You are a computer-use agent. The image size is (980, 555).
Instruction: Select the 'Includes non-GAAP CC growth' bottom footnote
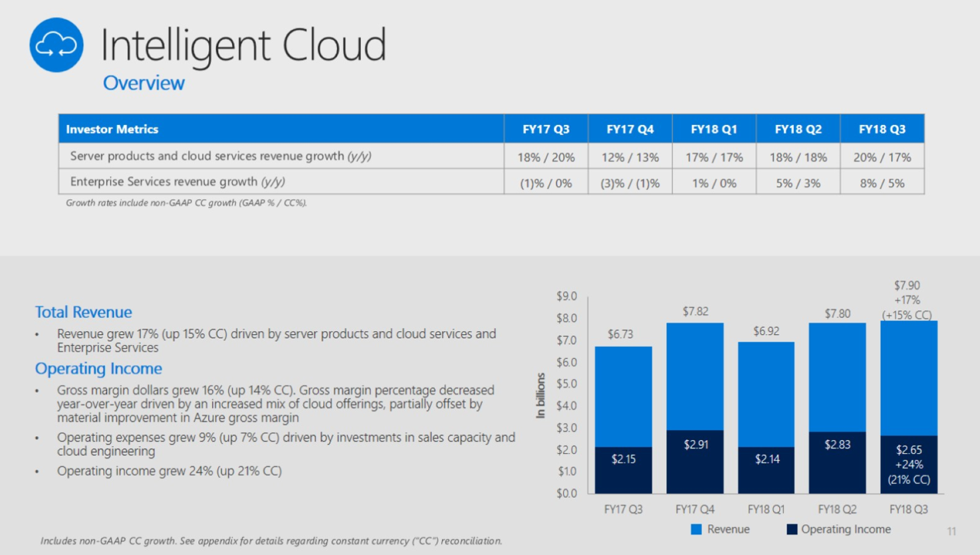271,541
